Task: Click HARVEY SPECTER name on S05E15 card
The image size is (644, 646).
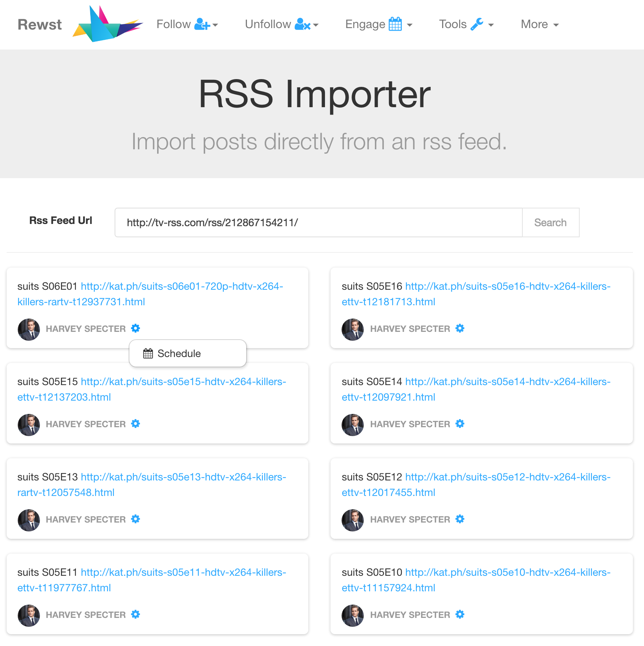Action: (x=86, y=424)
